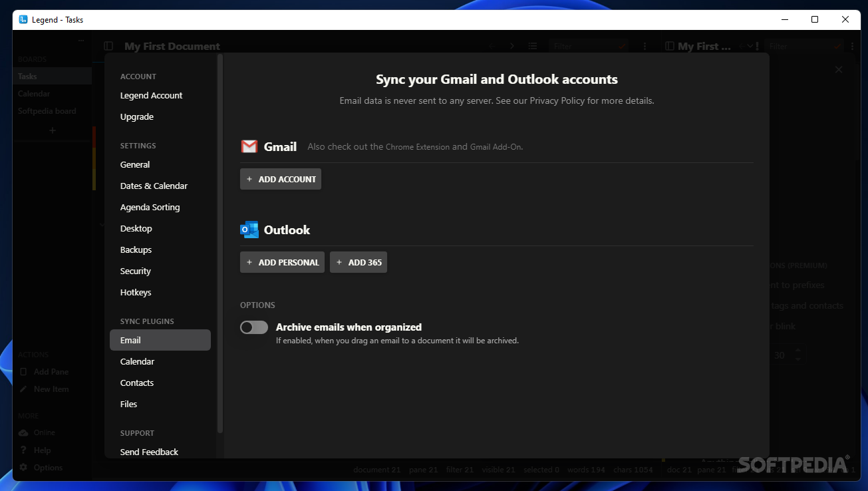Click the visible 21 status entry

498,470
